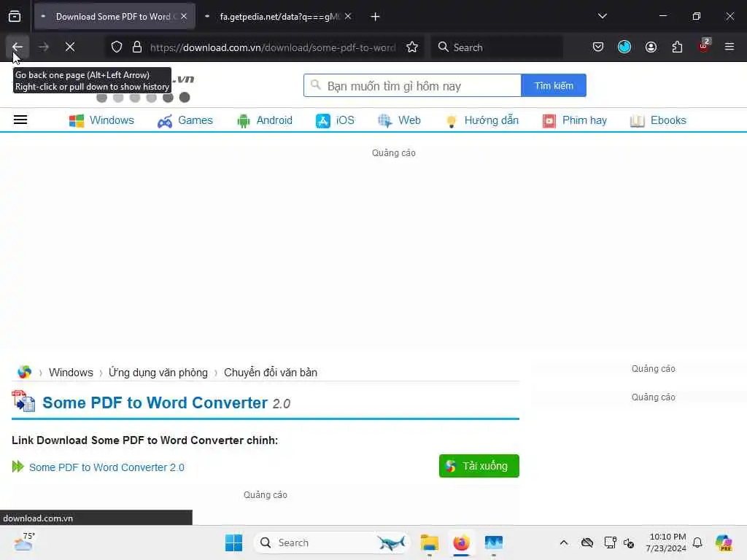Open Save to Pocket icon
Screen dimensions: 747x560
598,47
